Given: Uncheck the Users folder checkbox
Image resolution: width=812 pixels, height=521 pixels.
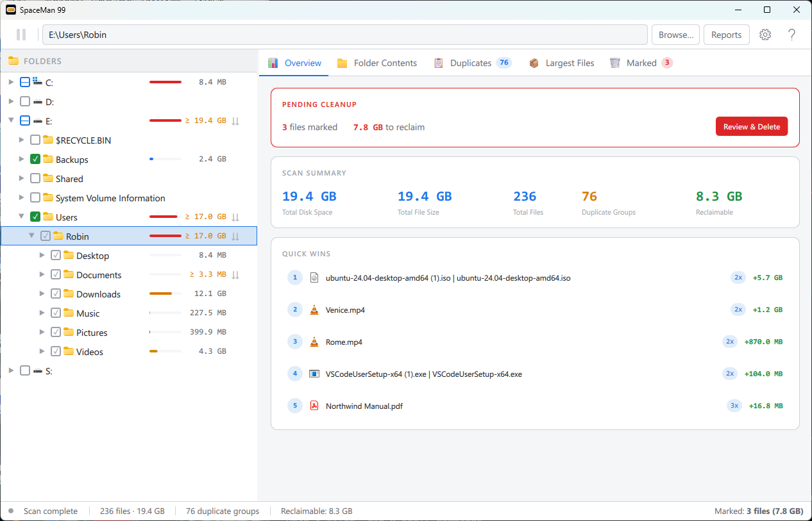Looking at the screenshot, I should [35, 217].
